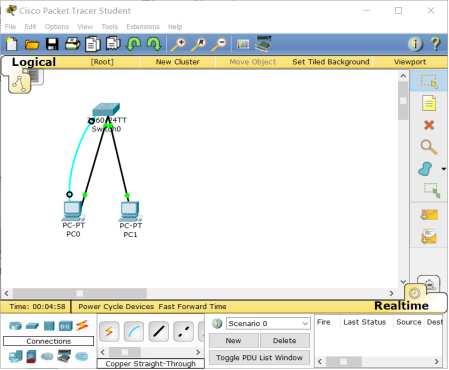Choose the Place Note tool

[429, 103]
